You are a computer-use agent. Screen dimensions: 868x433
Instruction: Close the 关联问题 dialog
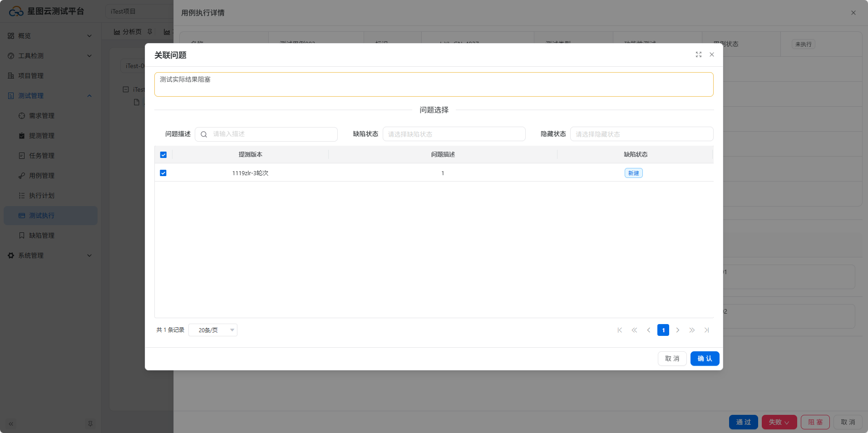pyautogui.click(x=711, y=54)
